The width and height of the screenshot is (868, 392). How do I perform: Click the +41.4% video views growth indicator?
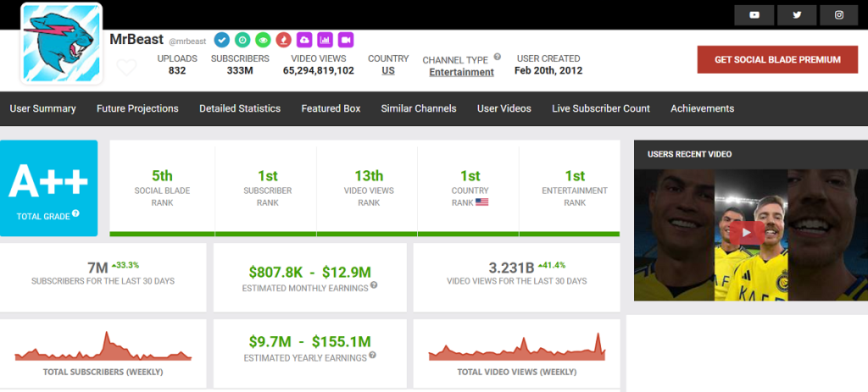pos(551,265)
